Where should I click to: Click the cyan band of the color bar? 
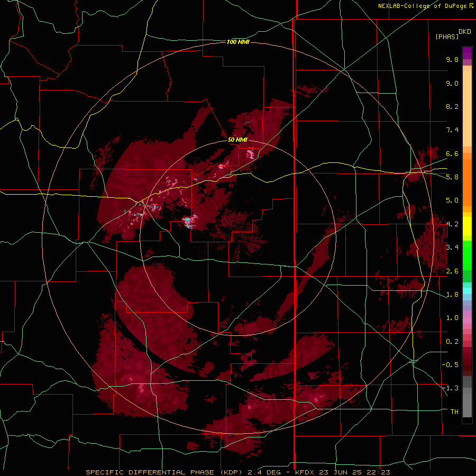[467, 290]
